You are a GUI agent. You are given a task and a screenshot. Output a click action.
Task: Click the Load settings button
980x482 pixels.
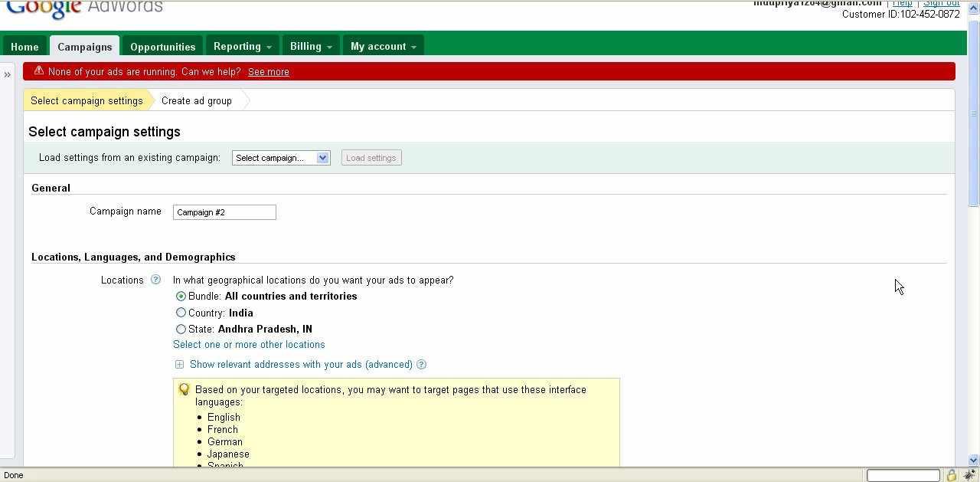(371, 158)
